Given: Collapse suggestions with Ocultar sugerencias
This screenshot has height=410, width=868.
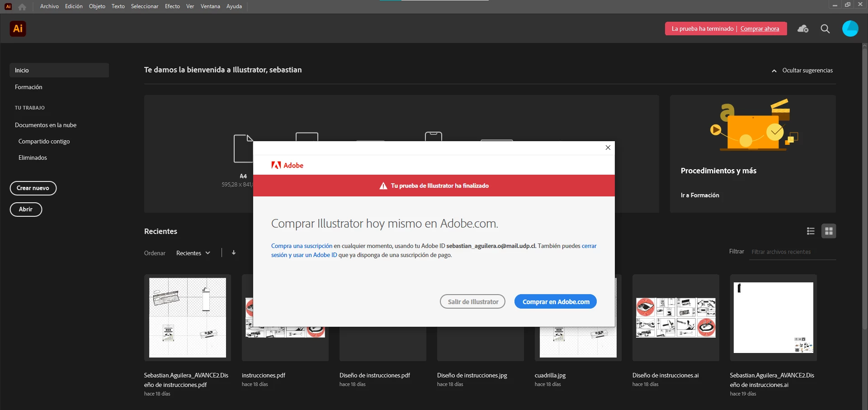Looking at the screenshot, I should tap(802, 71).
